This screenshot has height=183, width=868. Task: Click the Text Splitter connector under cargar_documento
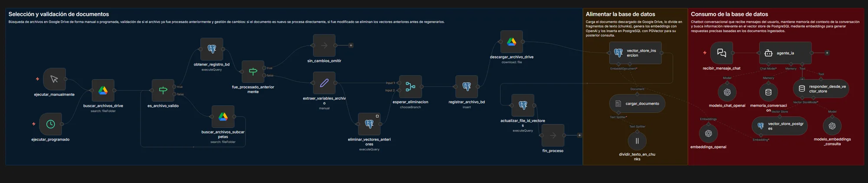click(618, 113)
